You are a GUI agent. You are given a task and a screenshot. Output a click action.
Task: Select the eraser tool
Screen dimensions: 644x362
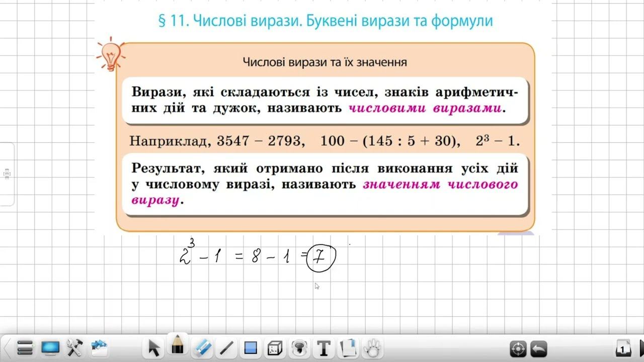202,347
